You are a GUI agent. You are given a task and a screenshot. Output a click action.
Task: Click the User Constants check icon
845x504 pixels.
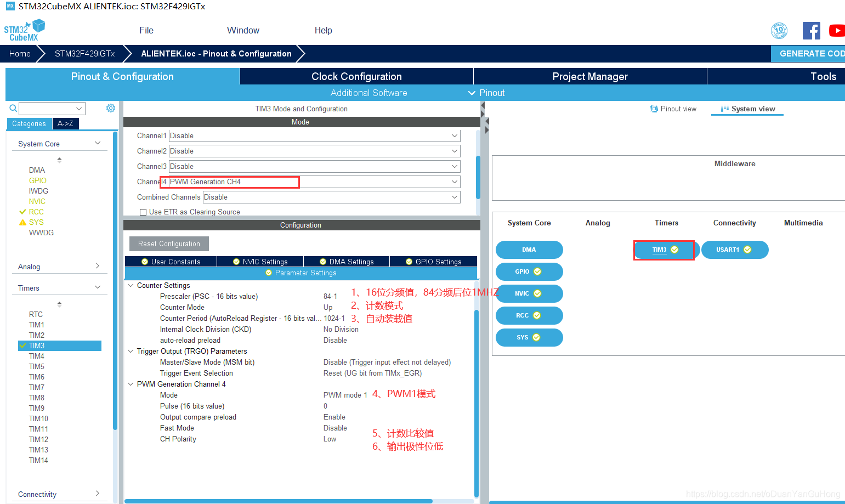click(145, 262)
